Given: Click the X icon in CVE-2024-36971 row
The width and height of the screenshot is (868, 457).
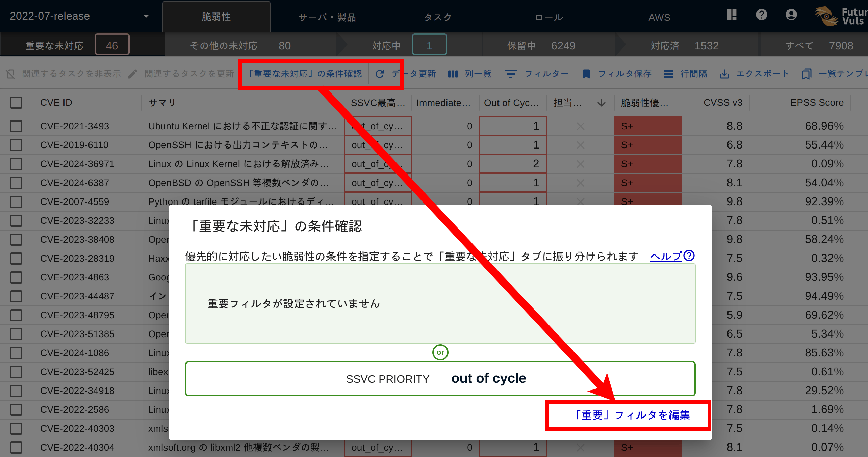Looking at the screenshot, I should [x=581, y=164].
